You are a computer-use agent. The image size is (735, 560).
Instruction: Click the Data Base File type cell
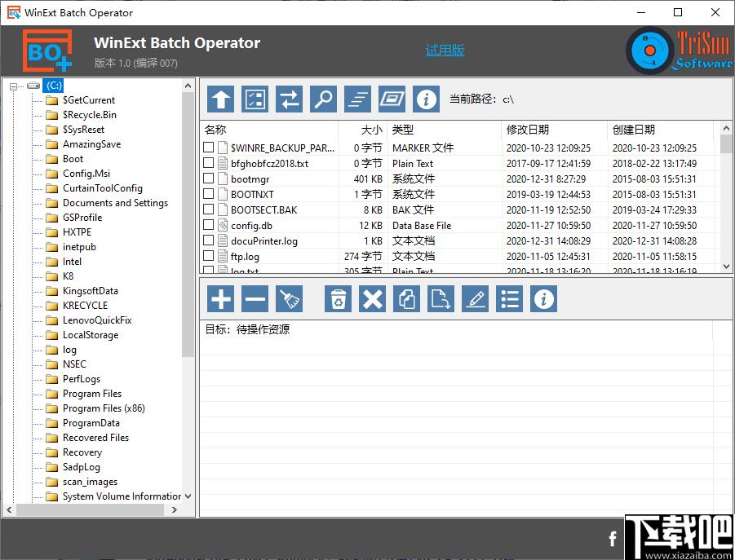[x=422, y=226]
